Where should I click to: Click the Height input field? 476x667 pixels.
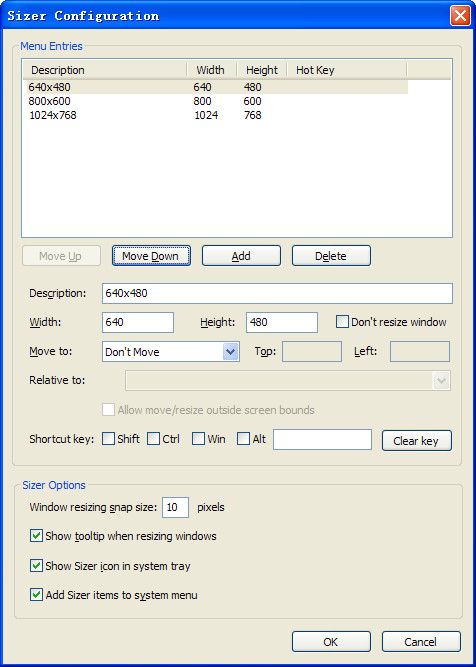(x=282, y=322)
